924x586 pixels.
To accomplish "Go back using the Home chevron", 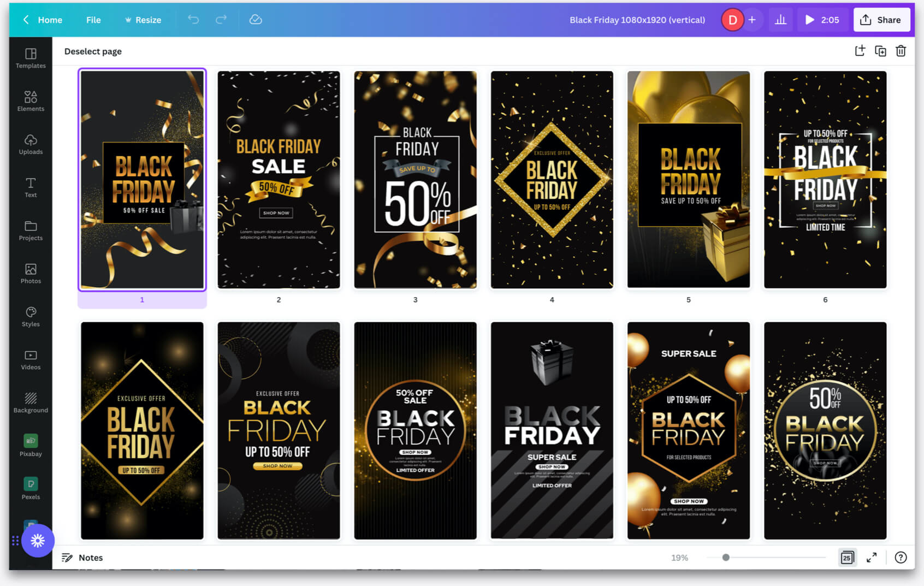I will click(x=26, y=20).
